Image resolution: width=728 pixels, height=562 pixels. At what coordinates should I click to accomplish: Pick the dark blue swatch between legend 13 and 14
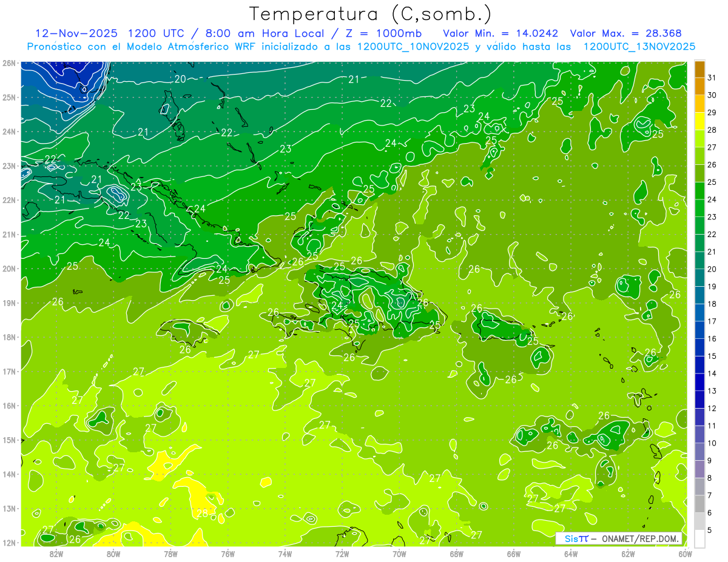(699, 382)
